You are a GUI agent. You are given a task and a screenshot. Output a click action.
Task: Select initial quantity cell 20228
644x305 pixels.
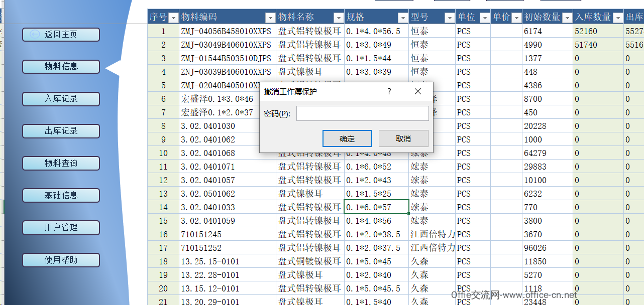(548, 126)
